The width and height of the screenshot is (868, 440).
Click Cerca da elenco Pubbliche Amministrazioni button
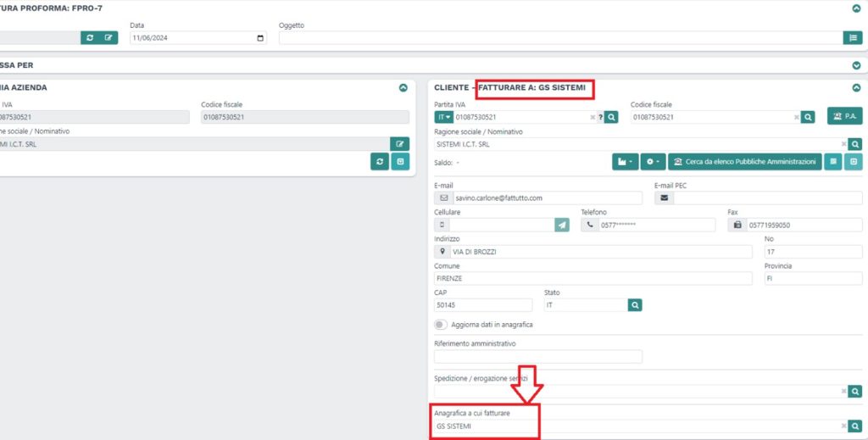(x=744, y=162)
